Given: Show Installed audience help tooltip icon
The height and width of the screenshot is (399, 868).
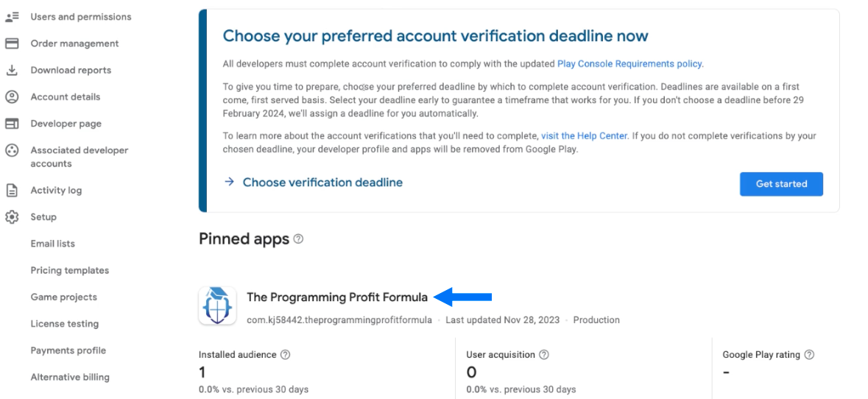Looking at the screenshot, I should 286,355.
